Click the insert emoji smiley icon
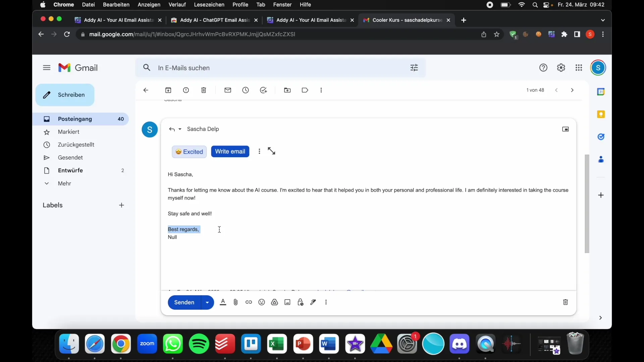644x362 pixels. [261, 302]
